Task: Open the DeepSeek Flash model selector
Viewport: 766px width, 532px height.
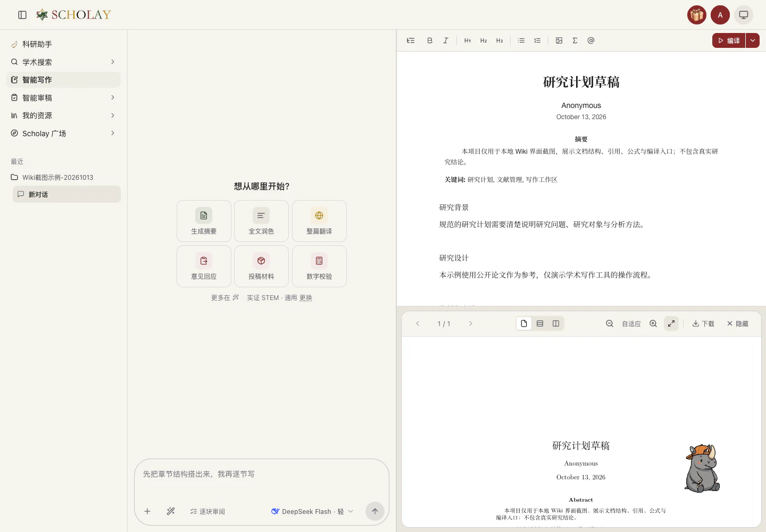Action: [312, 511]
